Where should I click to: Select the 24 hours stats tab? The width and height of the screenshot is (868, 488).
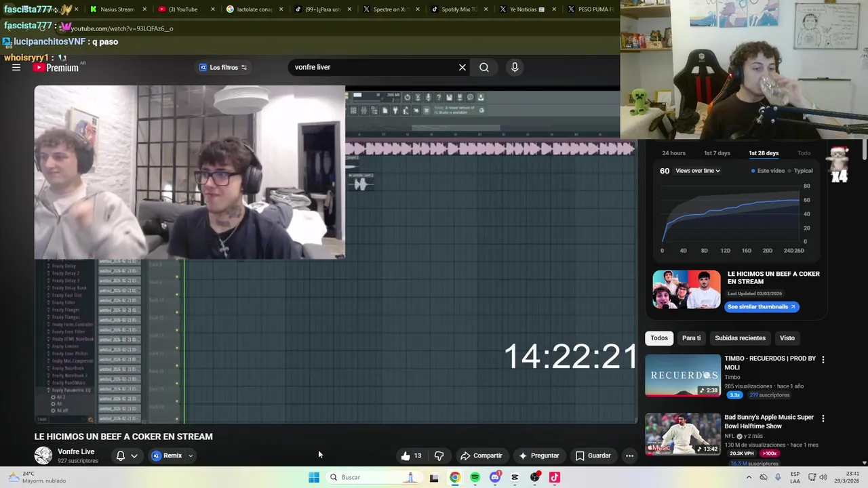pyautogui.click(x=673, y=153)
